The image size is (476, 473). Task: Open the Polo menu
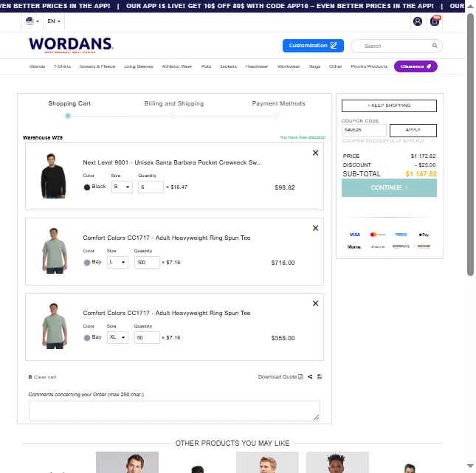(206, 66)
